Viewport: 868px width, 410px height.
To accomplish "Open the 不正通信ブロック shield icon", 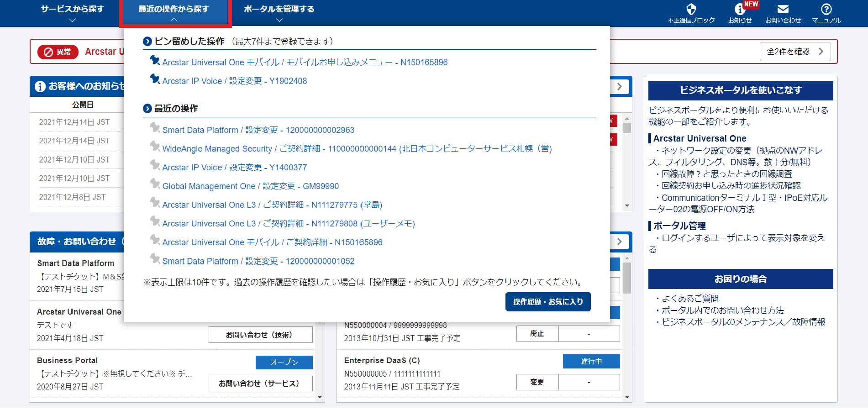I will pyautogui.click(x=691, y=9).
